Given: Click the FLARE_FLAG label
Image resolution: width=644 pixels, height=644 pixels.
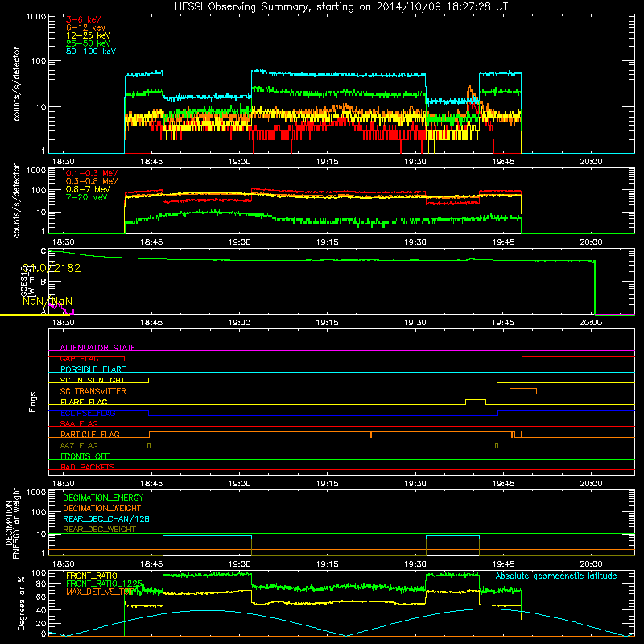Looking at the screenshot, I should [x=84, y=402].
